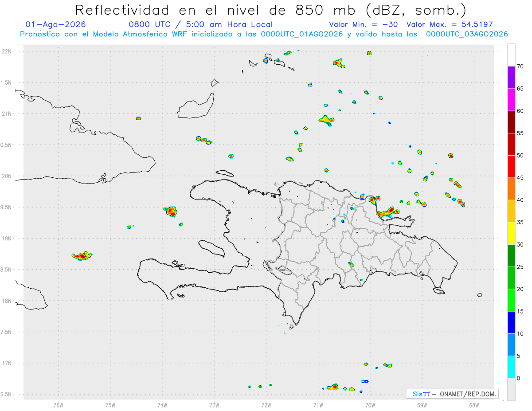Click the gold 35–40 dBZ color band
The width and height of the screenshot is (532, 411).
[x=511, y=211]
